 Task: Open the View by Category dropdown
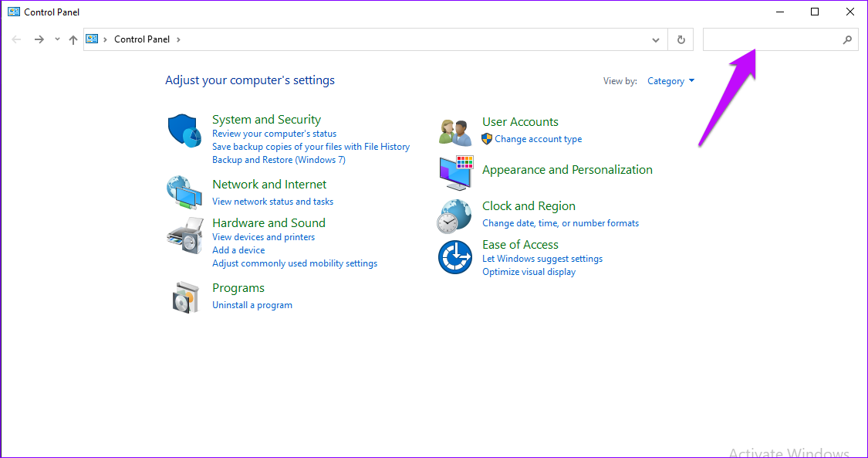[671, 81]
